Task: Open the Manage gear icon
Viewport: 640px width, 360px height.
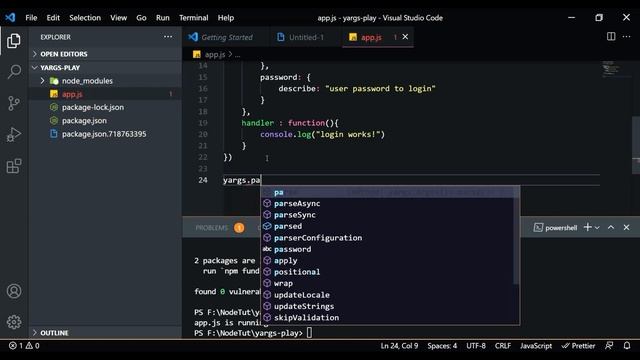Action: pyautogui.click(x=14, y=322)
